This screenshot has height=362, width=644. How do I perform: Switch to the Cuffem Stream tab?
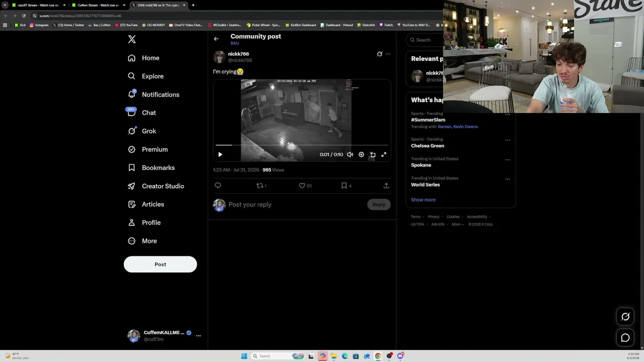coord(98,5)
